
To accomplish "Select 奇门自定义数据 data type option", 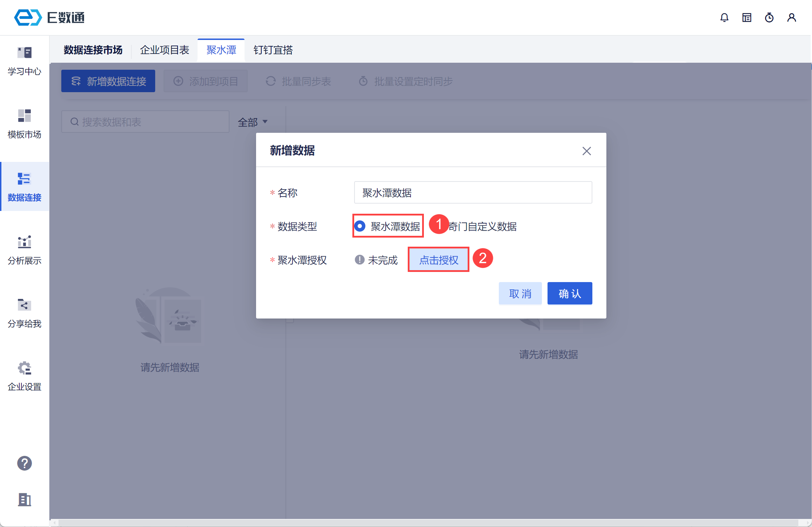I will (482, 227).
